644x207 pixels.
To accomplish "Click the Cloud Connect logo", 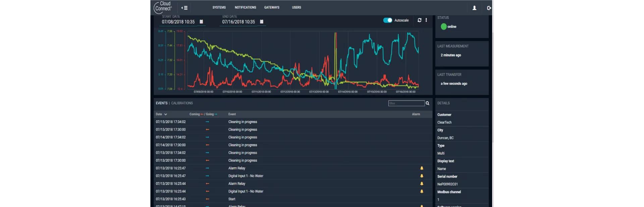I will click(x=163, y=7).
